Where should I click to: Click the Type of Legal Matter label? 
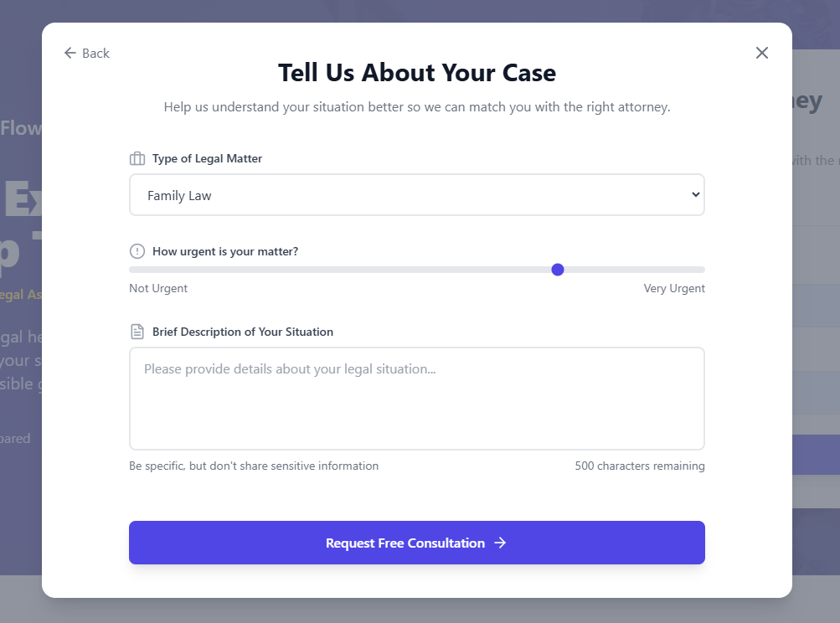point(207,159)
